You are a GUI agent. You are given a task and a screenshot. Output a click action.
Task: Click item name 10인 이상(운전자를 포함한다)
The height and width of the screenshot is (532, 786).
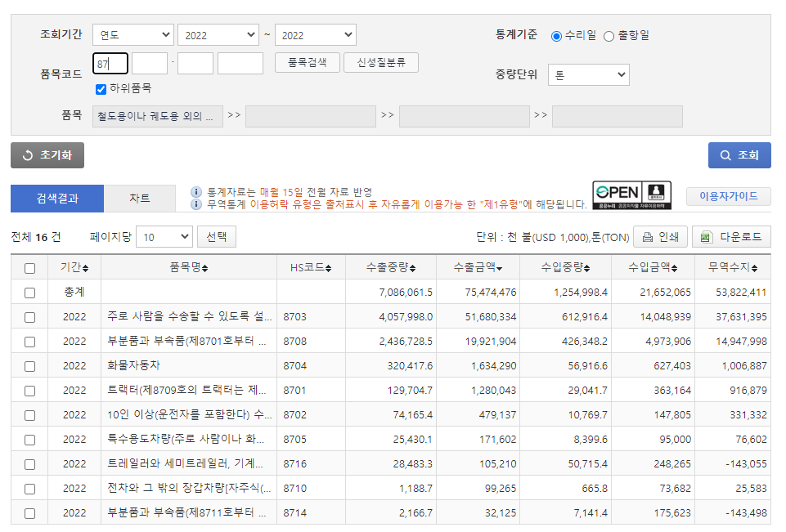pyautogui.click(x=190, y=415)
